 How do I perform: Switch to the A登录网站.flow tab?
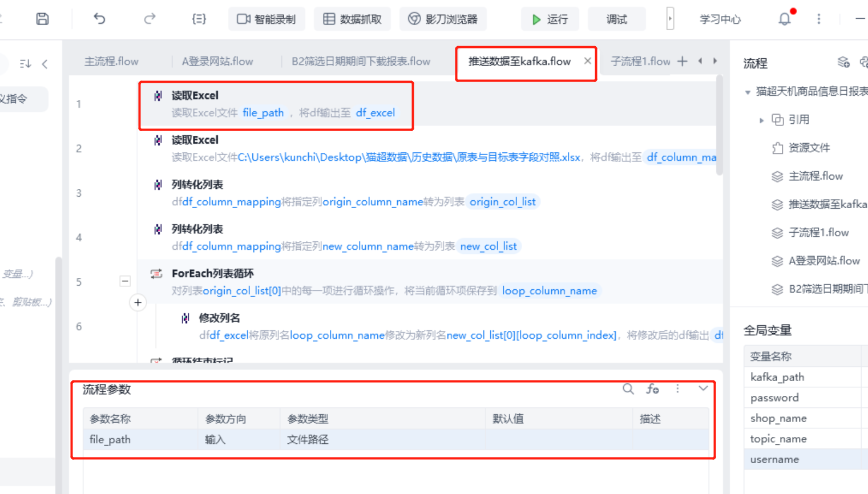click(217, 61)
